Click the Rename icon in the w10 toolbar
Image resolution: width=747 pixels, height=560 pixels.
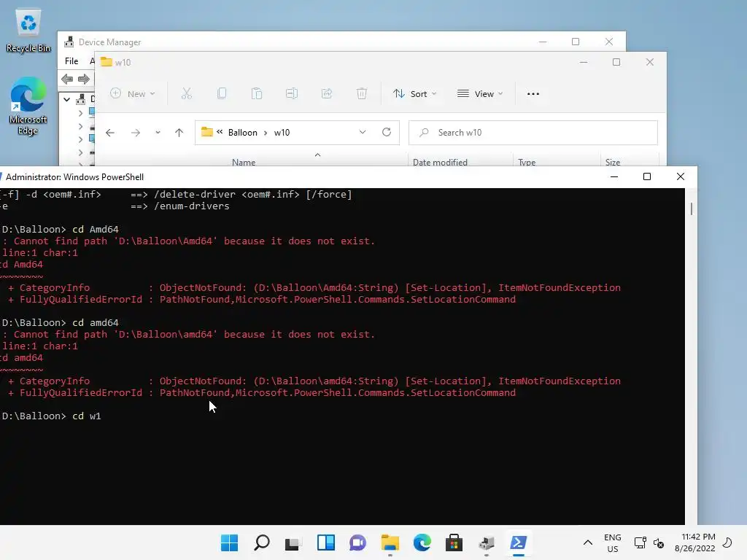tap(292, 94)
